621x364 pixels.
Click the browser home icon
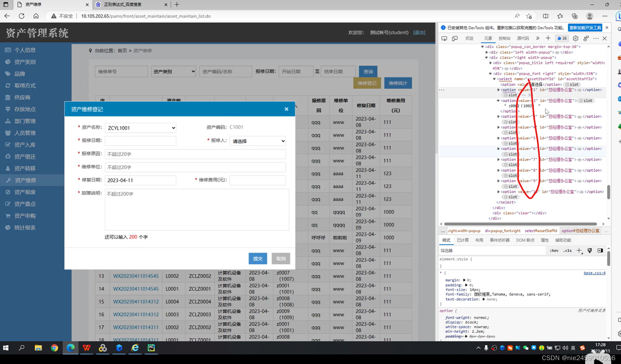(36, 16)
